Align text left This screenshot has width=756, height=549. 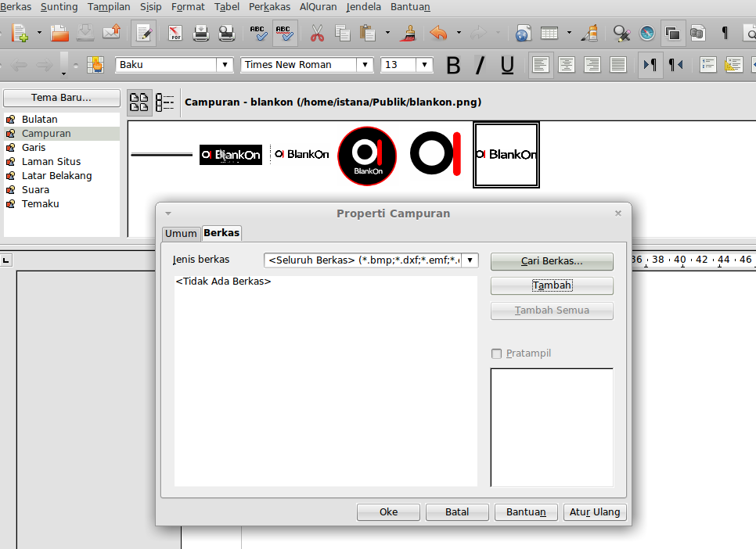541,65
